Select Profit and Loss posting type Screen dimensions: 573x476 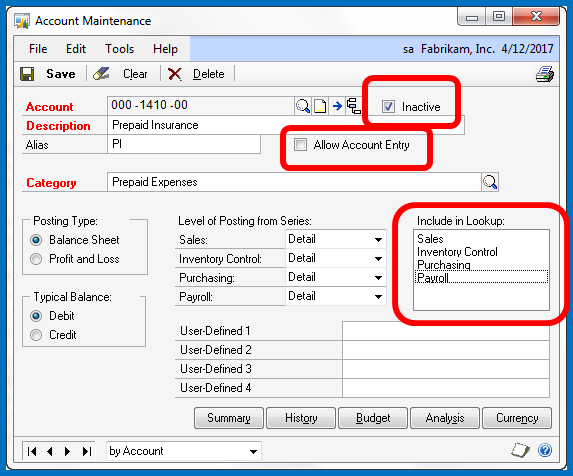pyautogui.click(x=36, y=259)
